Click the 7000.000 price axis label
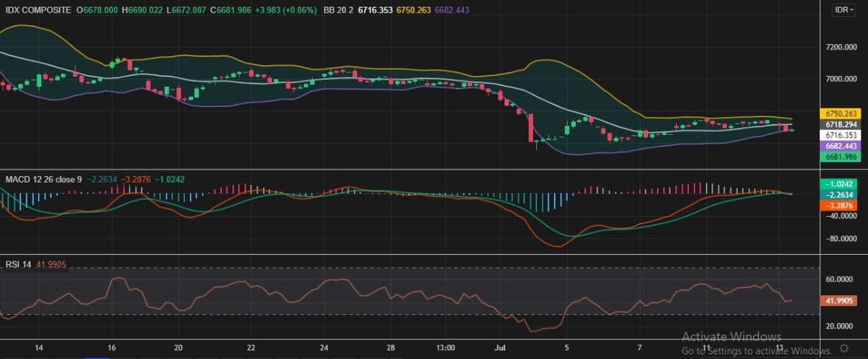 (841, 79)
